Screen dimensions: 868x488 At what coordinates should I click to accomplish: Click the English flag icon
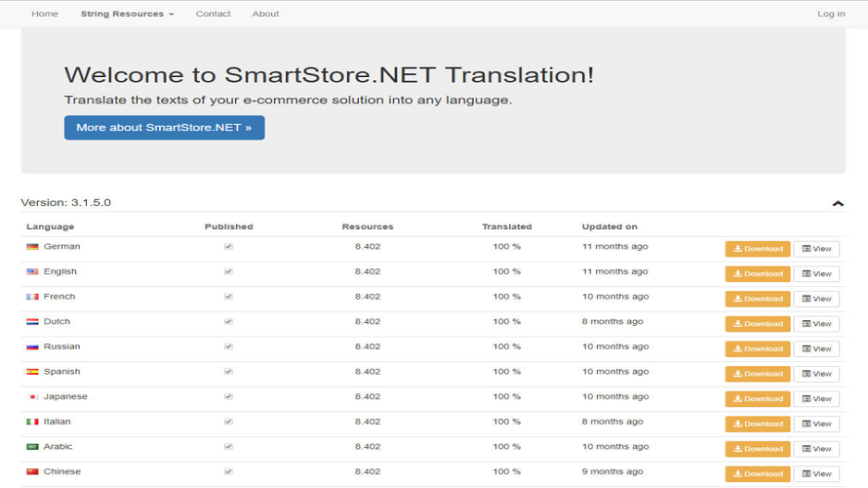(x=32, y=271)
